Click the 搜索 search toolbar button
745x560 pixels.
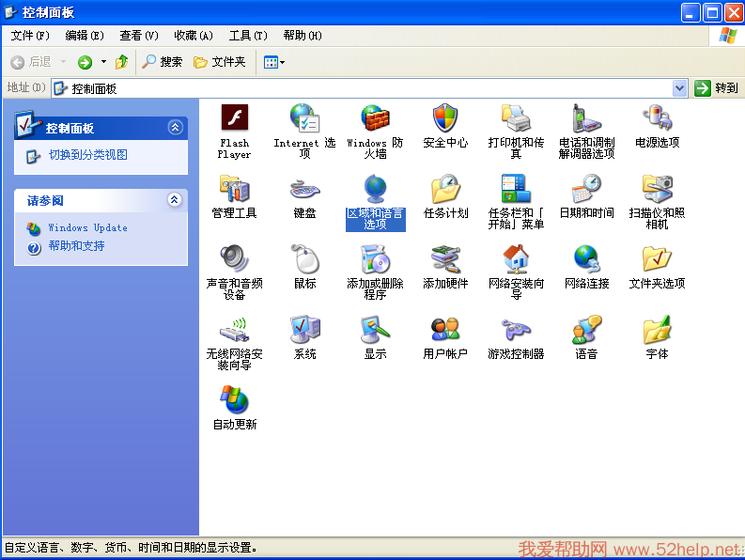(x=163, y=62)
